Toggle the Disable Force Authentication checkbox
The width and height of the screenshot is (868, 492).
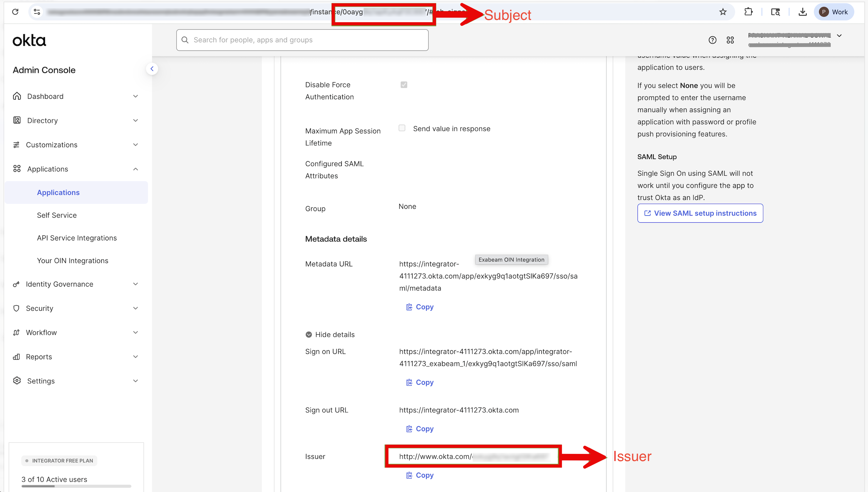[x=404, y=85]
